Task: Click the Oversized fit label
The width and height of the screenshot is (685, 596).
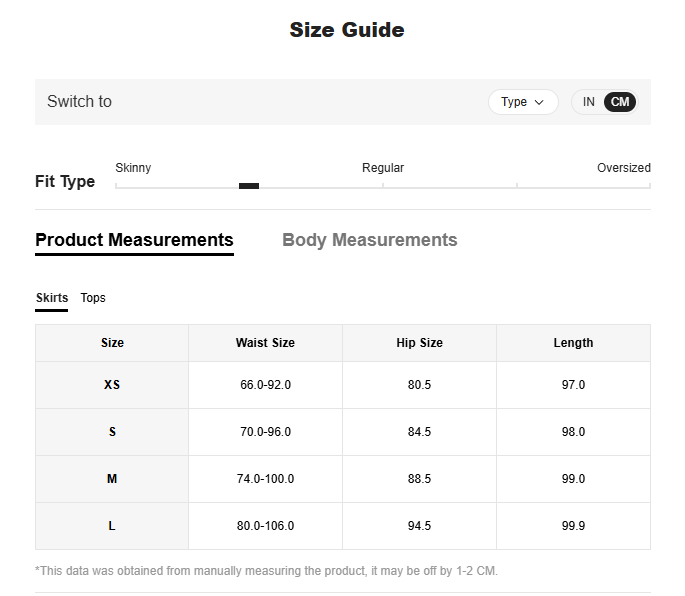Action: 623,168
